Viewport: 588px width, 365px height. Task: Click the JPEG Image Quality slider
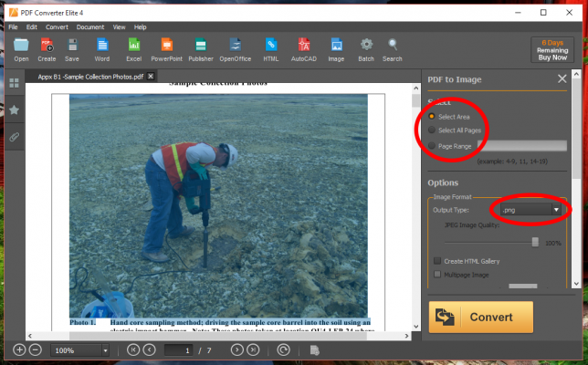[x=535, y=242]
